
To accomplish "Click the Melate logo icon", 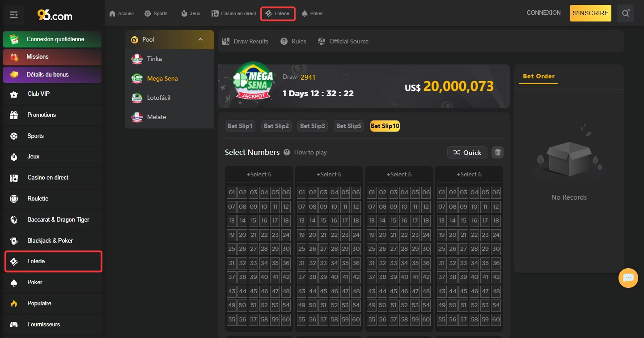I will (137, 117).
